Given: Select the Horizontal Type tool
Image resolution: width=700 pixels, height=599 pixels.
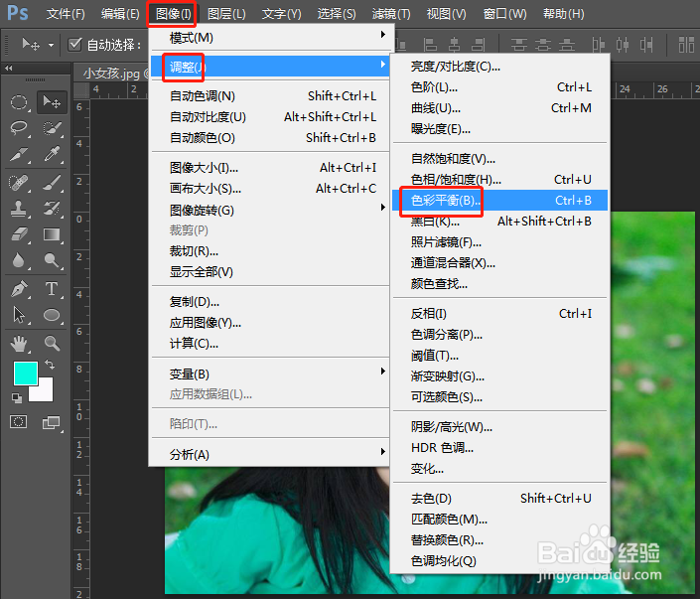Looking at the screenshot, I should point(52,289).
